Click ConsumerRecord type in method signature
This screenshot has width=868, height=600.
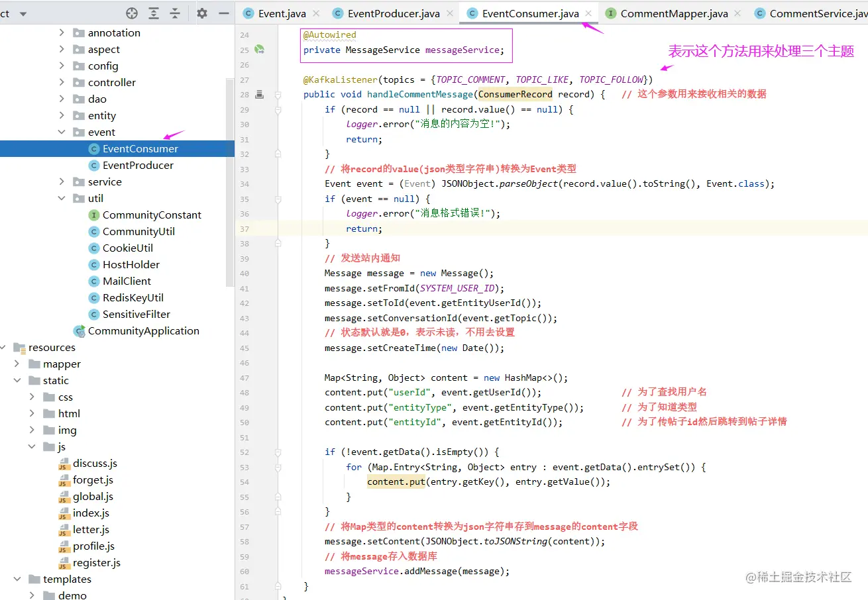click(x=515, y=94)
